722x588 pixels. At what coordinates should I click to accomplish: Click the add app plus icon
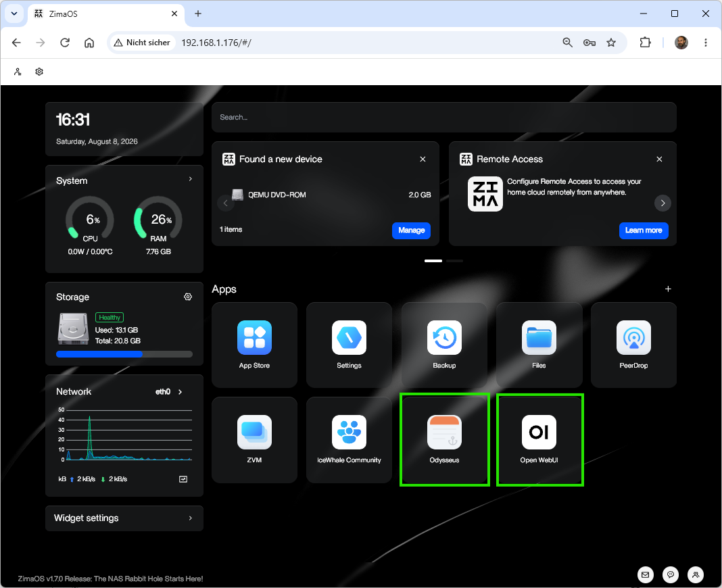[668, 289]
